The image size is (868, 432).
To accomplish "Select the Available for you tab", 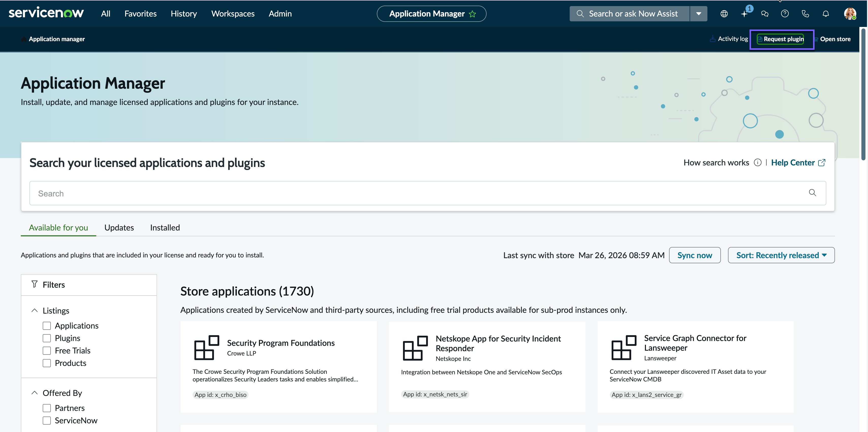I will click(x=58, y=227).
